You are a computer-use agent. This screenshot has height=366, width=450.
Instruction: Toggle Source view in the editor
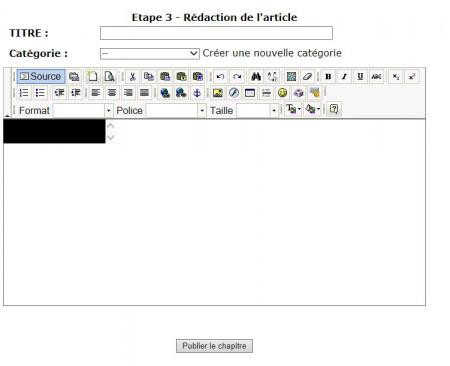pos(41,76)
